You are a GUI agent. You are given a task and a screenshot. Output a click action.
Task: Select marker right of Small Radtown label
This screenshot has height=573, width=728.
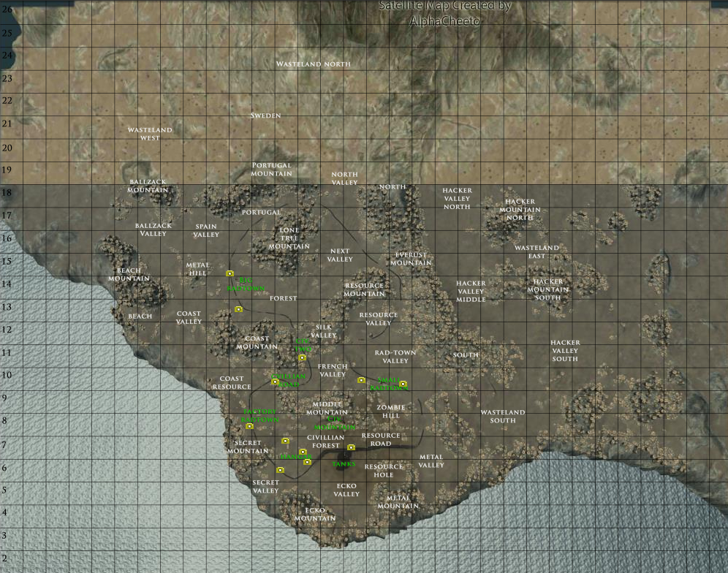[x=403, y=384]
